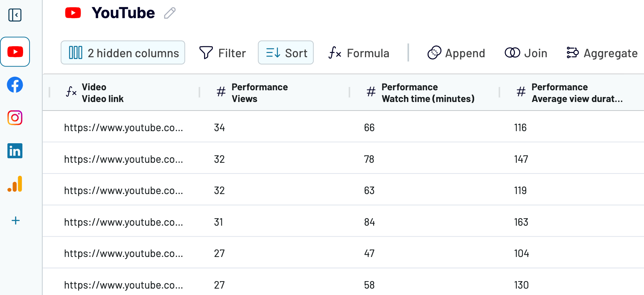The height and width of the screenshot is (295, 644).
Task: Open the YouTube link in the 31-views row
Action: click(x=124, y=222)
